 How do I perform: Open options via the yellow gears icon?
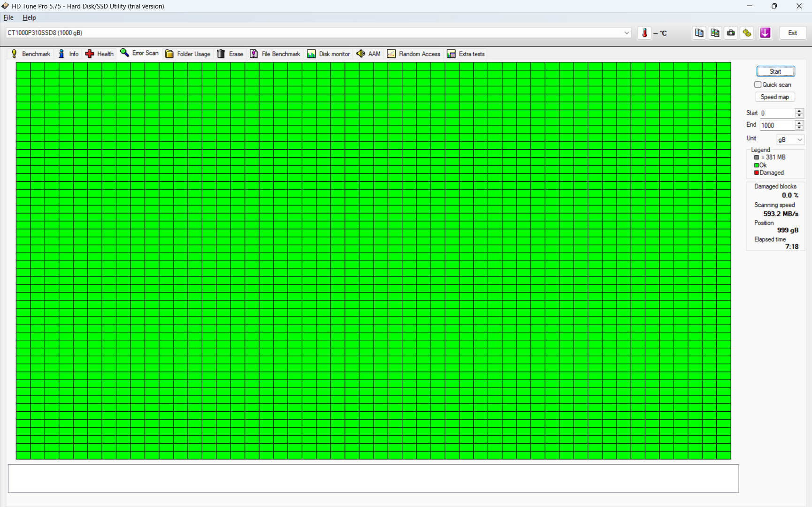click(x=747, y=33)
